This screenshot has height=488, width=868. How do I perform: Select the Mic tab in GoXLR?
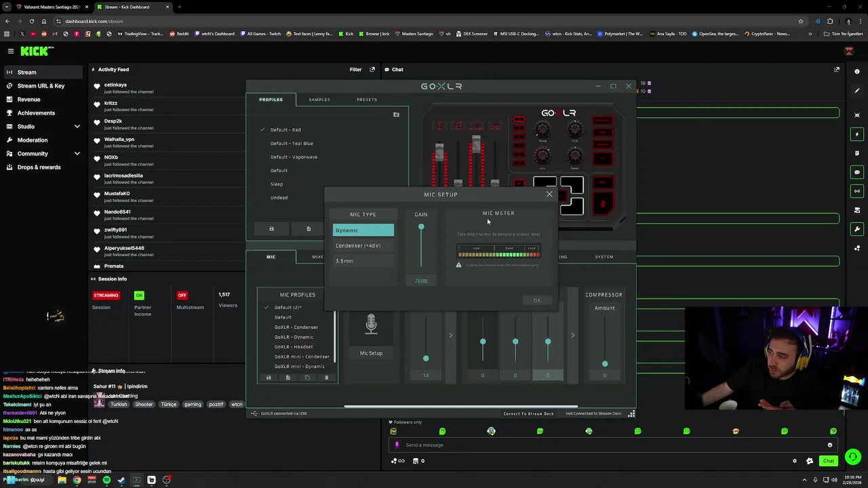point(271,257)
